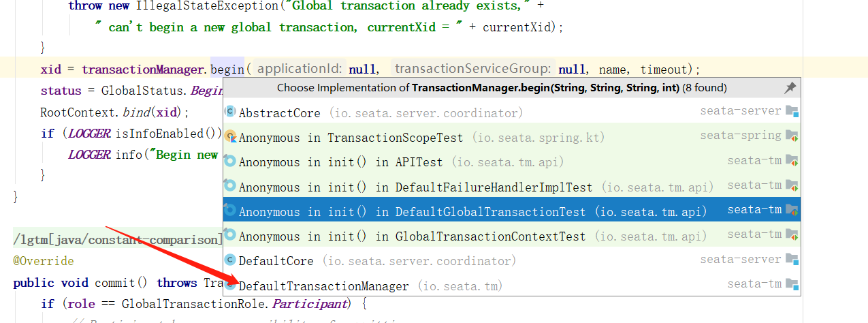Click seata-server module name in DefaultCore row
The height and width of the screenshot is (323, 868).
[x=741, y=259]
